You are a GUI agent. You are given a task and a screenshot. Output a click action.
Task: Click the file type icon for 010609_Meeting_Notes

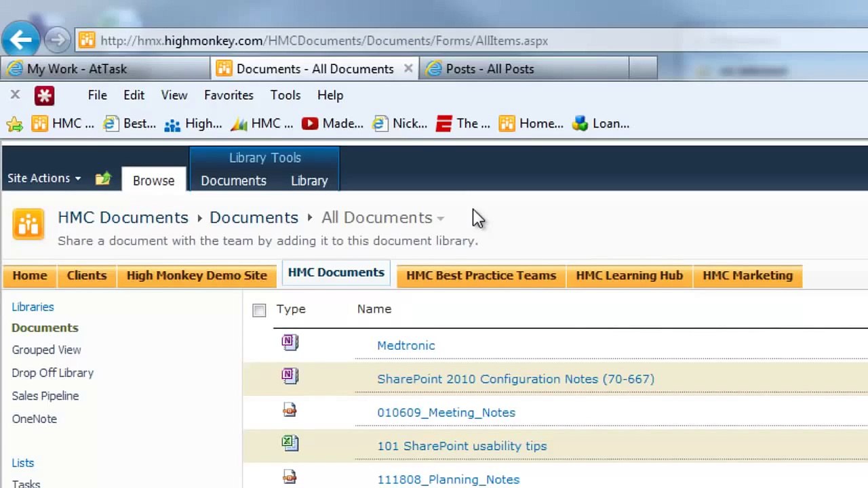290,409
